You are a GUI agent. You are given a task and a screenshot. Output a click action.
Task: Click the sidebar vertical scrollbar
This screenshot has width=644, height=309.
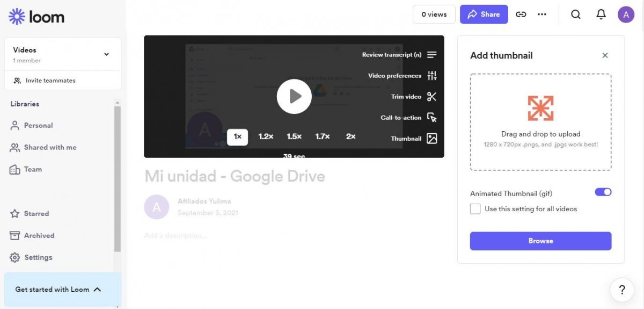click(117, 179)
